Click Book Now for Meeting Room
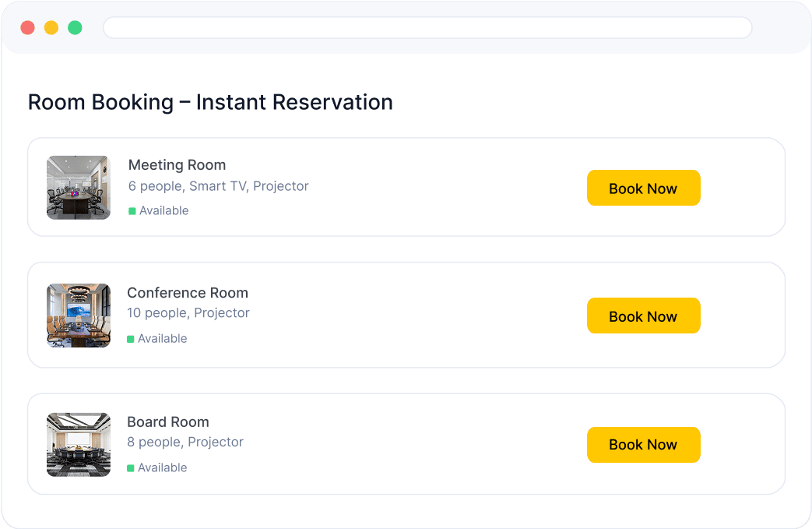 click(643, 188)
